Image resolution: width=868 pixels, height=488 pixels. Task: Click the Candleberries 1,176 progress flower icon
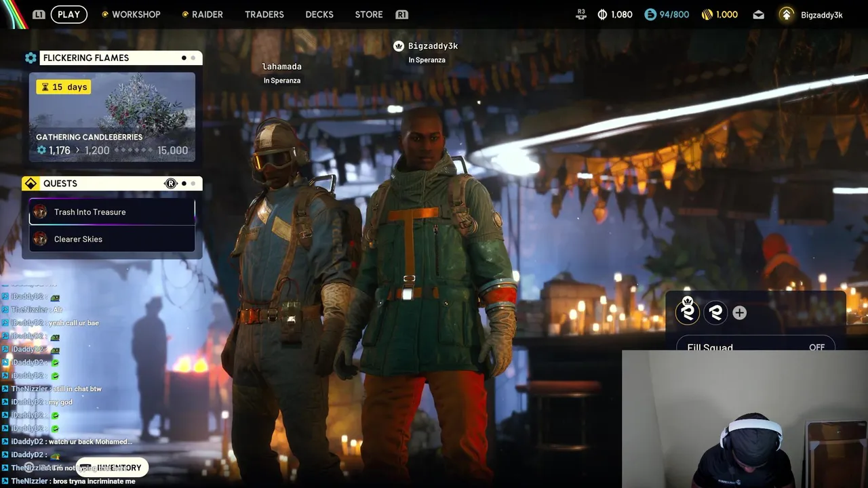pyautogui.click(x=41, y=150)
